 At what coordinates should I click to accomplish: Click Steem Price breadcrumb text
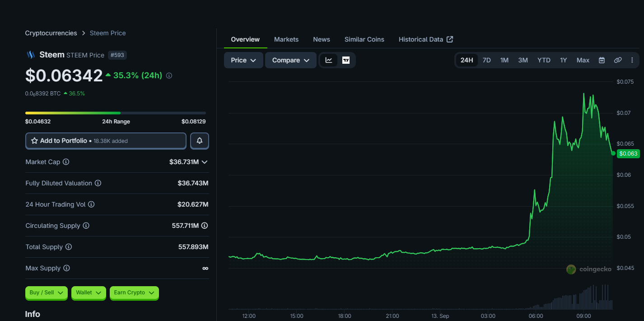pos(108,33)
